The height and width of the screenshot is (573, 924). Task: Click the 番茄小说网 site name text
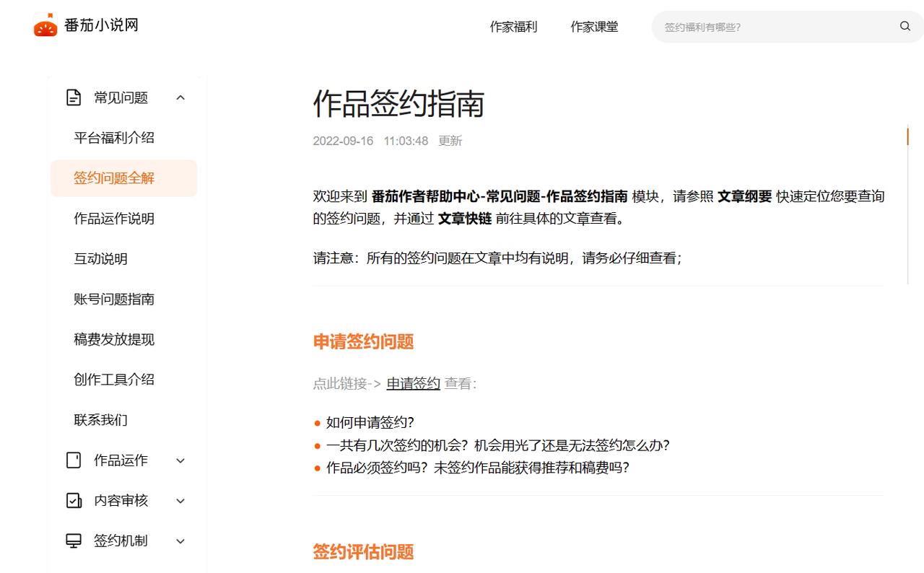point(101,25)
